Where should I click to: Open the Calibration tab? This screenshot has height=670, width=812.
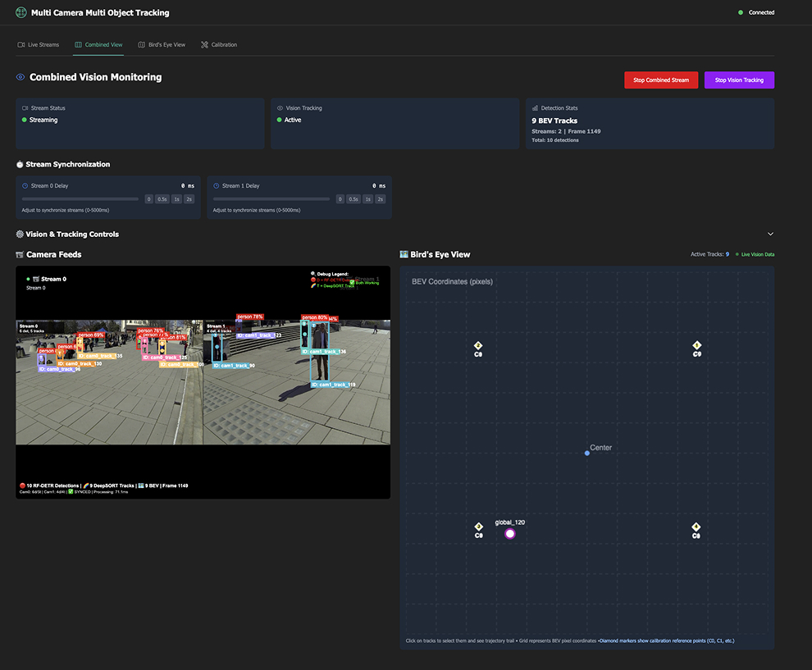pyautogui.click(x=219, y=44)
